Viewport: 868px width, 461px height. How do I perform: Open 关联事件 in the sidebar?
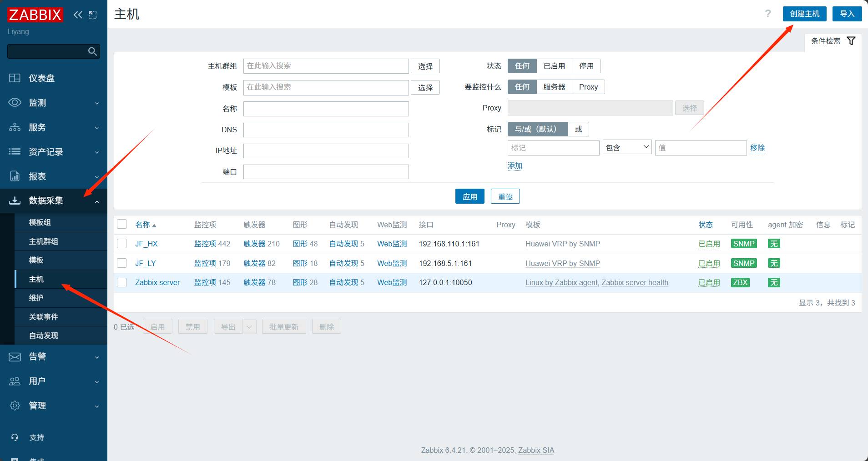pyautogui.click(x=61, y=317)
